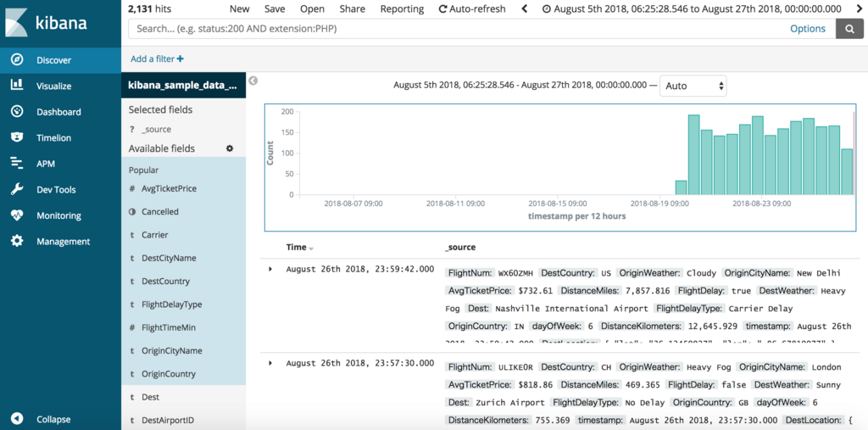The height and width of the screenshot is (430, 868).
Task: Click the search magnifier button
Action: (x=849, y=29)
